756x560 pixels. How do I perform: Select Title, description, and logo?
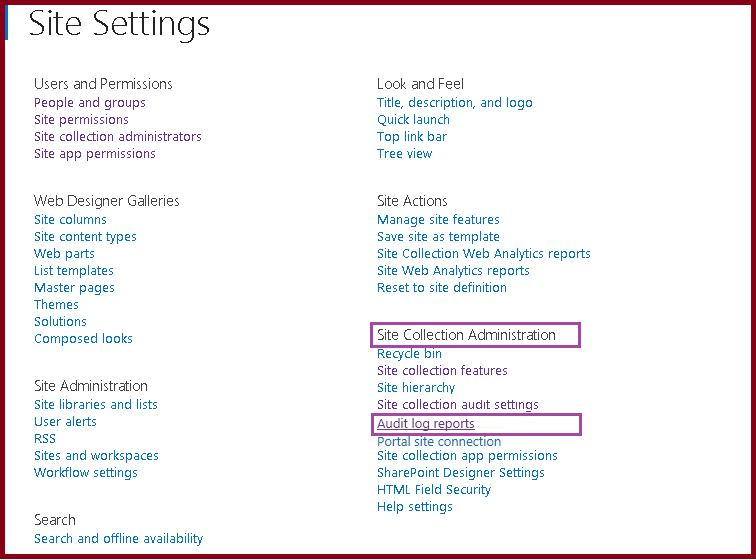click(455, 103)
